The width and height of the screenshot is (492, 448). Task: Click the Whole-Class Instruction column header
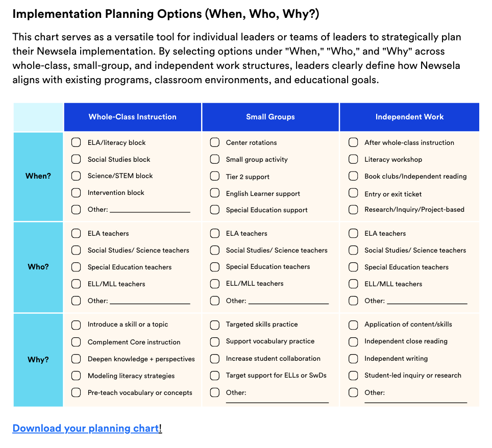(132, 117)
